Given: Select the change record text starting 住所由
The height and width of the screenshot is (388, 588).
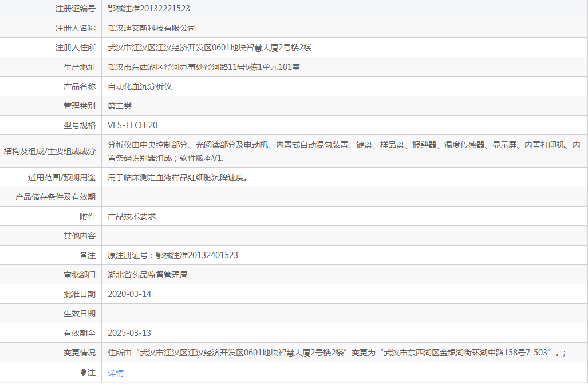Looking at the screenshot, I should pos(337,353).
